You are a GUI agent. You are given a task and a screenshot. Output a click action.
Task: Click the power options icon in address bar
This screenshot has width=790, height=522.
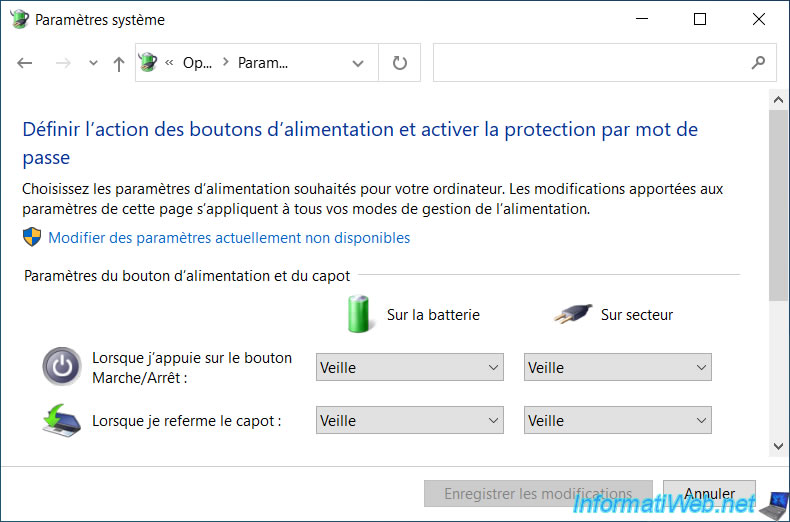click(x=148, y=62)
